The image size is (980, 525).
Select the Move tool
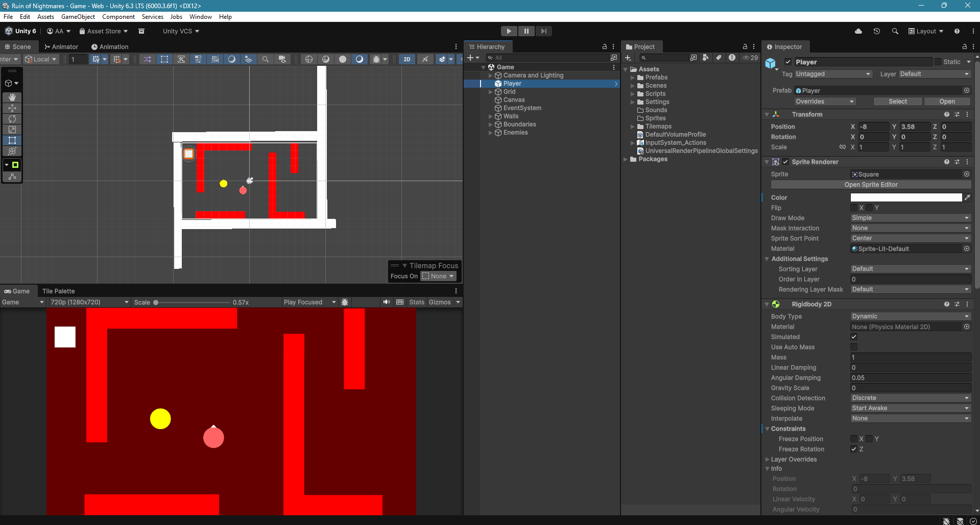(x=12, y=108)
